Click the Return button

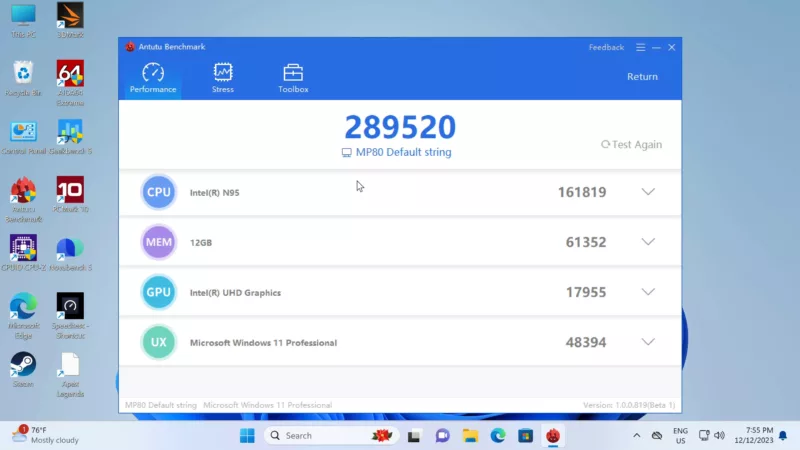[642, 77]
